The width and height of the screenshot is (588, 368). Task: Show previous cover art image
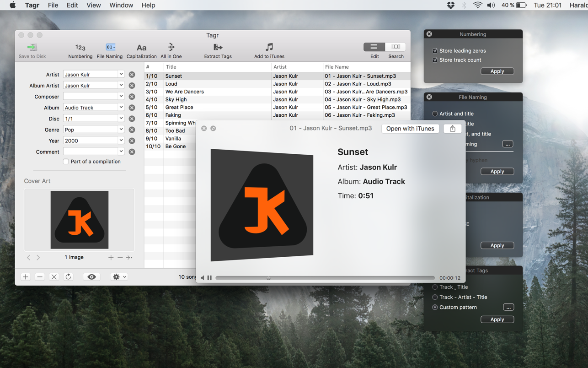tap(29, 258)
